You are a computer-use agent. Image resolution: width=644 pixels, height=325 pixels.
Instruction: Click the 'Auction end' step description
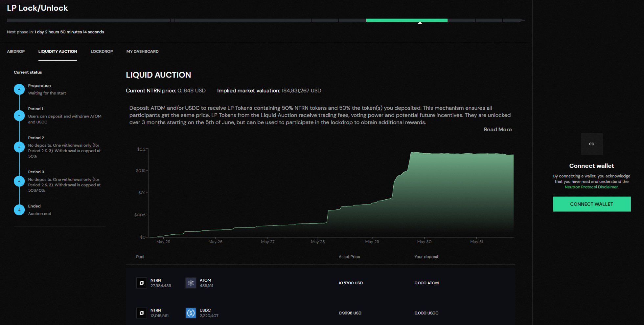tap(39, 214)
